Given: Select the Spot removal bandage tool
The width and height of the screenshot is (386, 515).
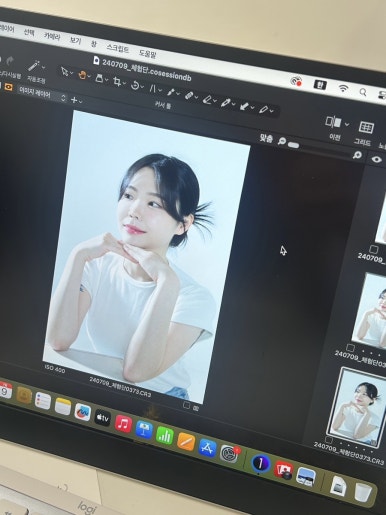Looking at the screenshot, I should click(189, 95).
